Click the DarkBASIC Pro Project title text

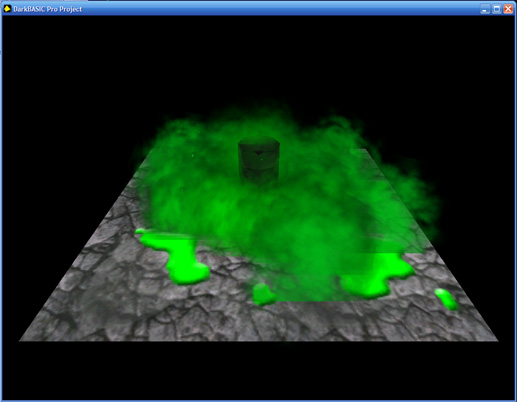[x=48, y=9]
